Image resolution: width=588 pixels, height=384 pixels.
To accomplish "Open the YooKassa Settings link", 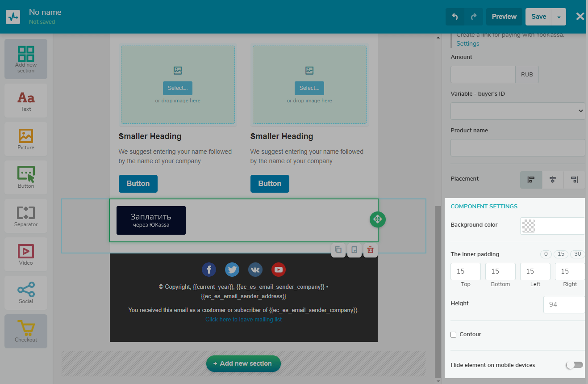I will [467, 43].
